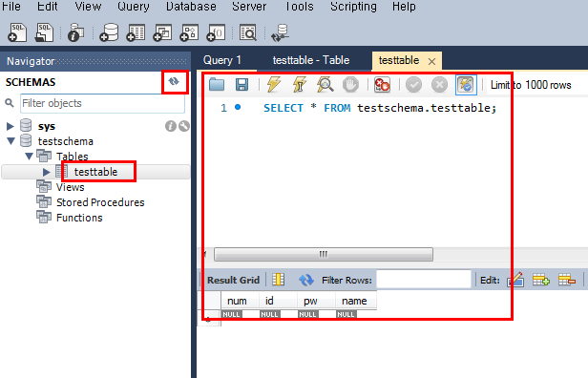Click the pw column header
Viewport: 588px width, 378px height.
[316, 301]
